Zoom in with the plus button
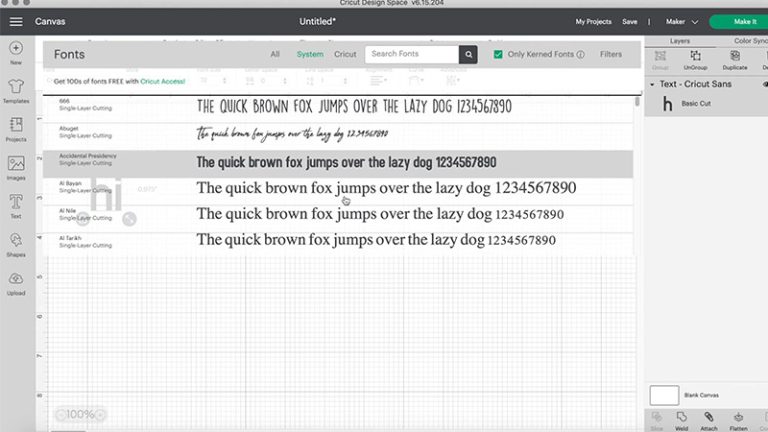This screenshot has width=768, height=432. tap(100, 415)
